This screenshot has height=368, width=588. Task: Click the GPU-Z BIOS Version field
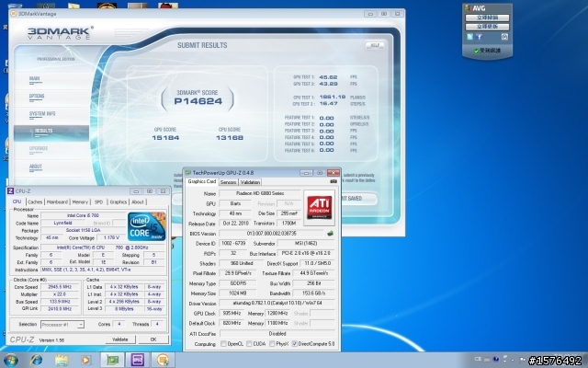(271, 234)
